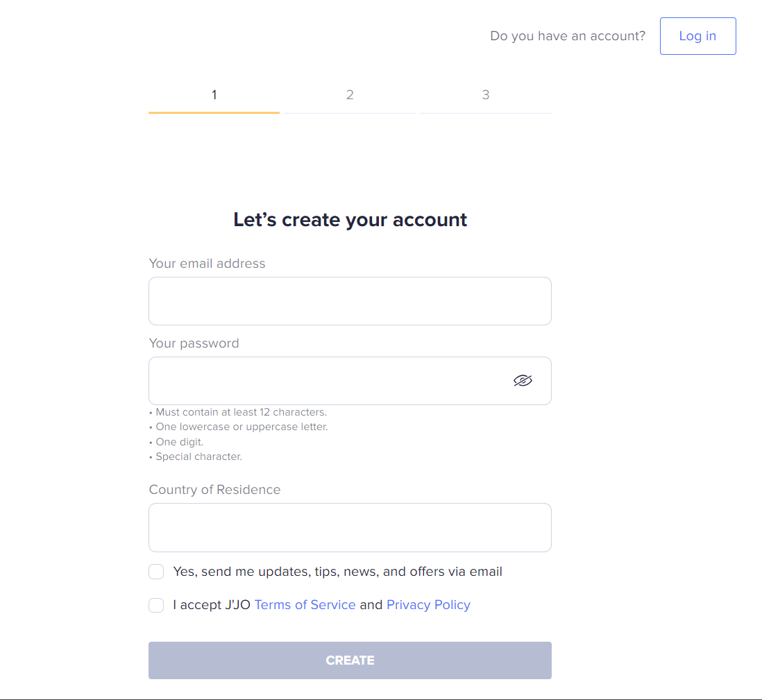Select step 1 tab

(x=214, y=95)
